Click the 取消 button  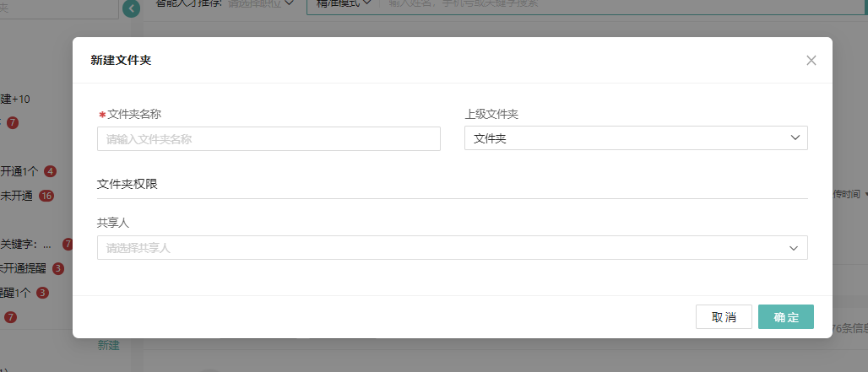(724, 317)
